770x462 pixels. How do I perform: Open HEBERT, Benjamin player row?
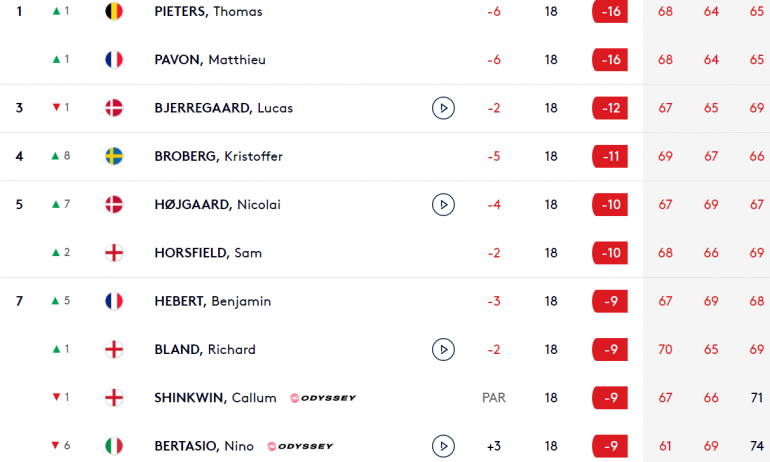(x=385, y=301)
